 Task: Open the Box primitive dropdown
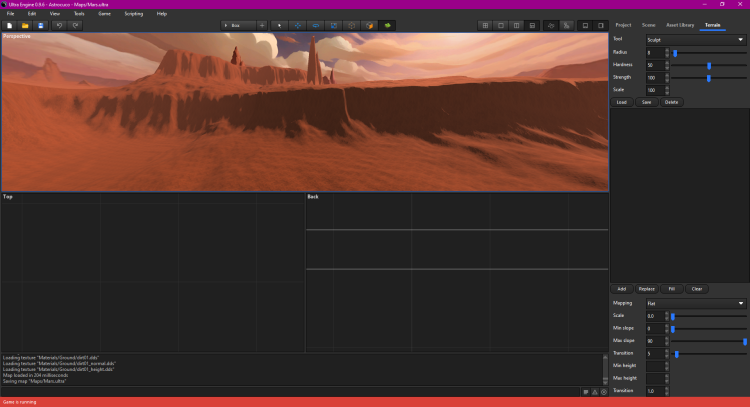(x=238, y=25)
